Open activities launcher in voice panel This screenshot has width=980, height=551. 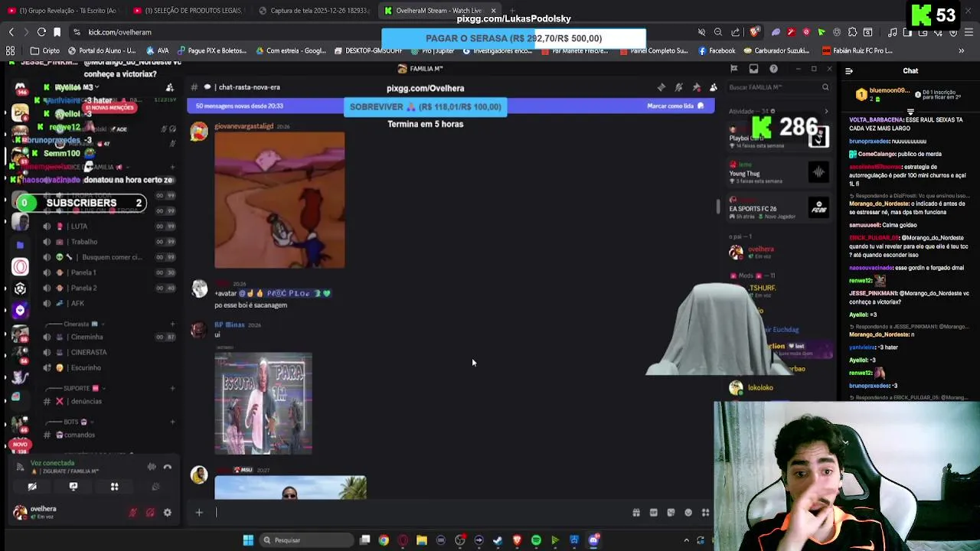(114, 487)
